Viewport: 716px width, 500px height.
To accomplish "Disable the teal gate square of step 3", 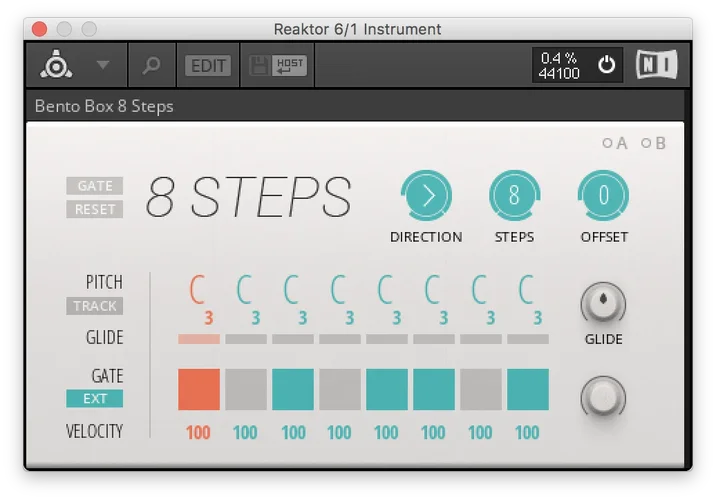I will pyautogui.click(x=293, y=389).
